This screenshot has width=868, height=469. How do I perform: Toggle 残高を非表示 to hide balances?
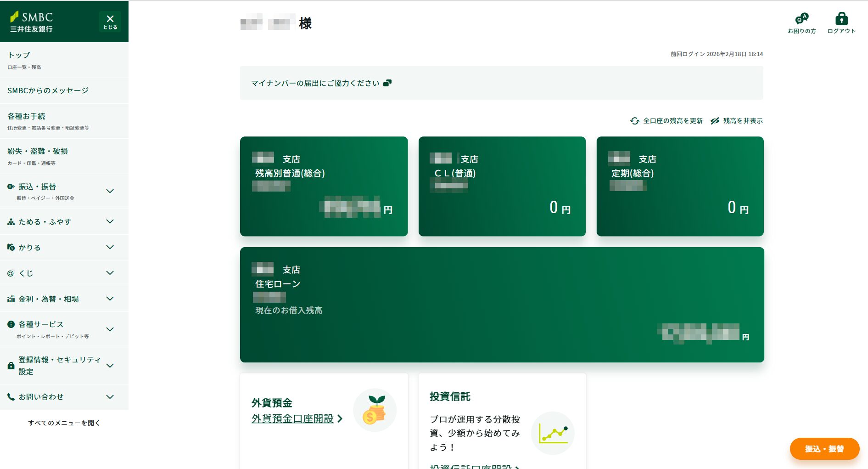pos(737,121)
